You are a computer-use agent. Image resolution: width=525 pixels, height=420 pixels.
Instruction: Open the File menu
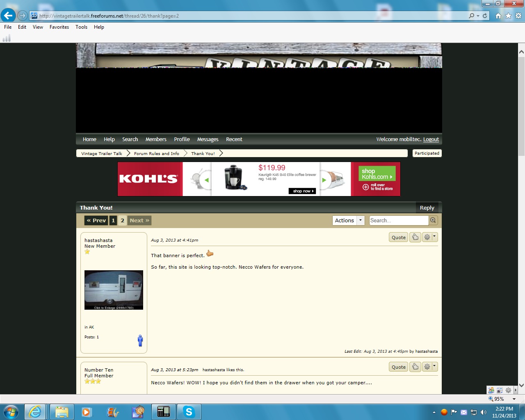point(8,27)
